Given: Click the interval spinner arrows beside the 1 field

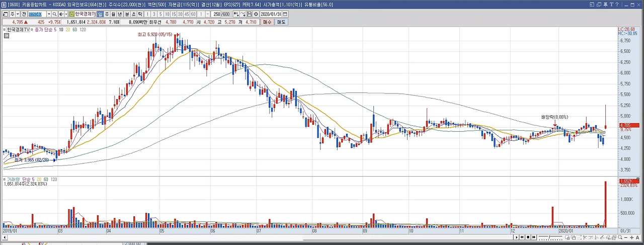Looking at the screenshot, I should (x=207, y=14).
